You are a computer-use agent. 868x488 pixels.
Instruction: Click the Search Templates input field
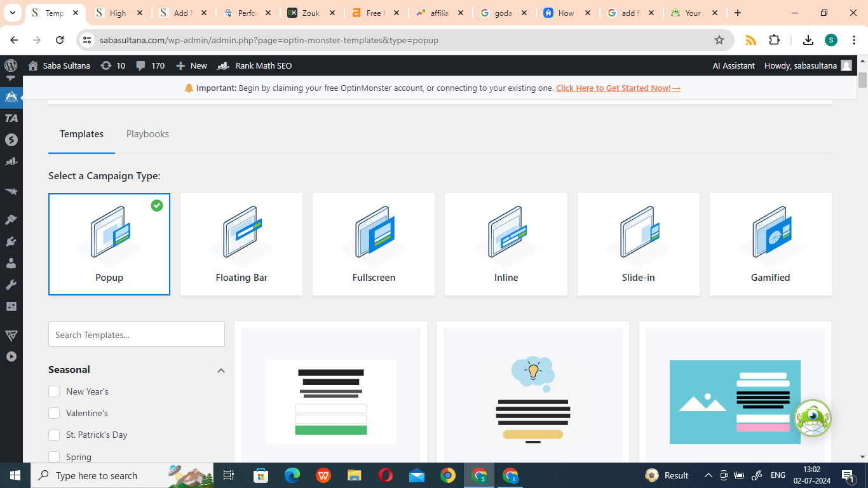(x=137, y=334)
